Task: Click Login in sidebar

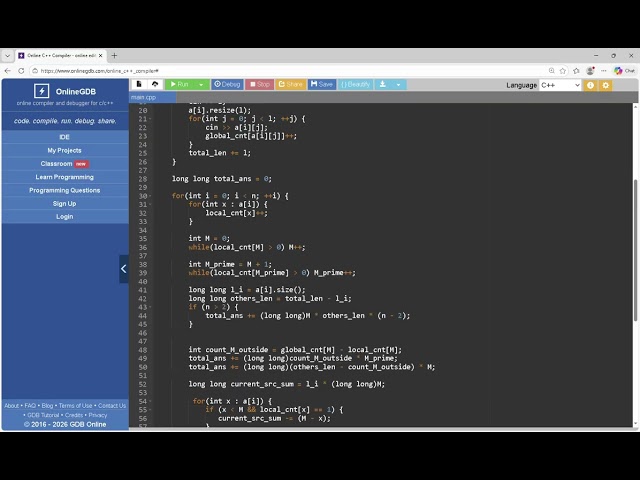Action: pos(64,216)
